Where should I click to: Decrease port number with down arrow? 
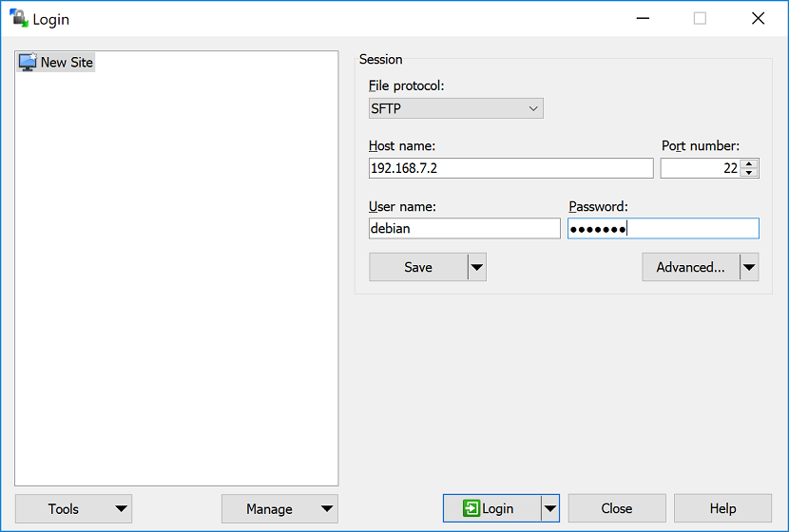[x=750, y=173]
